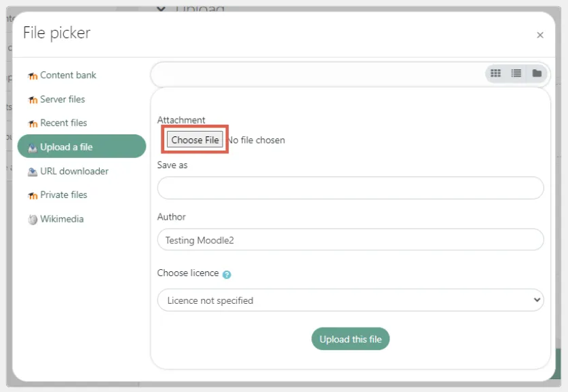This screenshot has width=568, height=392.
Task: Close the File picker dialog
Action: [x=540, y=35]
